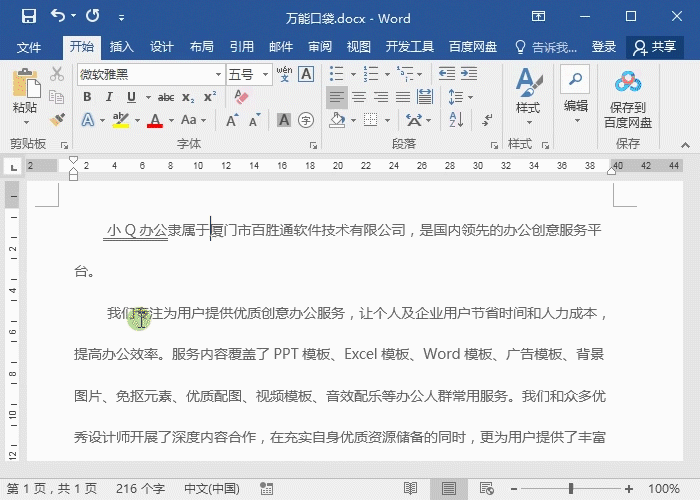Switch to the 布局 tab
This screenshot has width=700, height=500.
click(x=202, y=47)
